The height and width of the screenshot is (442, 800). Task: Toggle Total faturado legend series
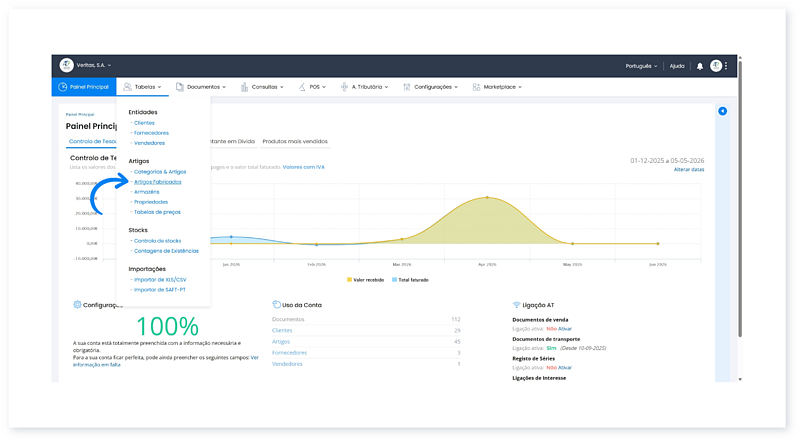[x=410, y=280]
